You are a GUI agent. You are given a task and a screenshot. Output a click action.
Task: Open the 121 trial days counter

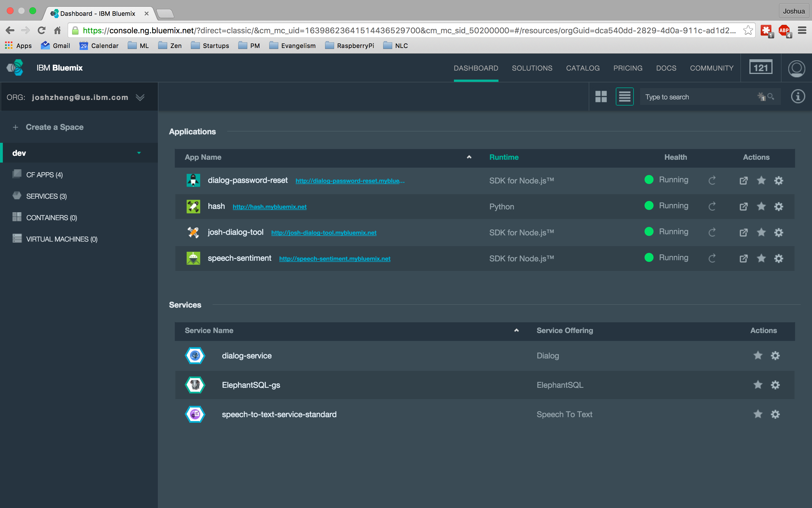761,67
